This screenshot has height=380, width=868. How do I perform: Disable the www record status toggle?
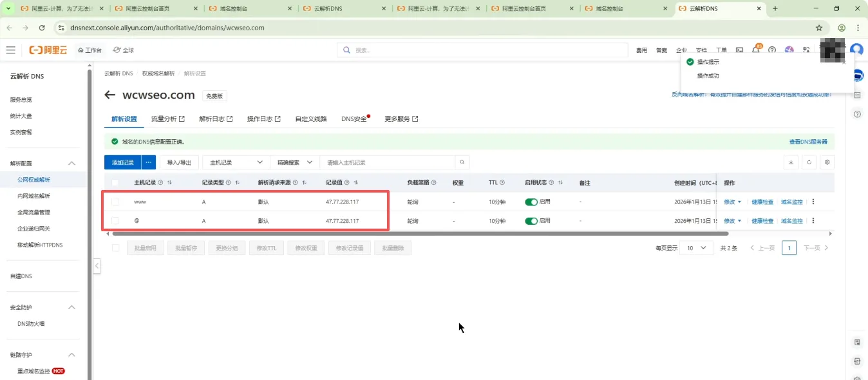pyautogui.click(x=531, y=202)
